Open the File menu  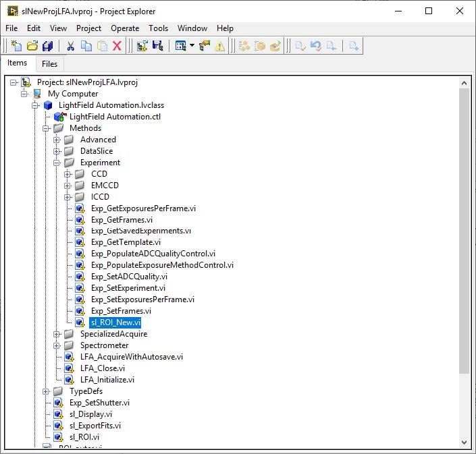click(x=11, y=28)
